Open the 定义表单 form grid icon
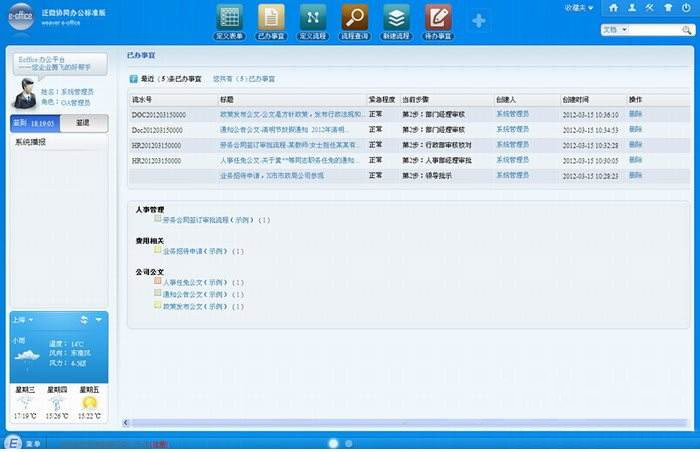Image resolution: width=700 pixels, height=452 pixels. [x=229, y=18]
